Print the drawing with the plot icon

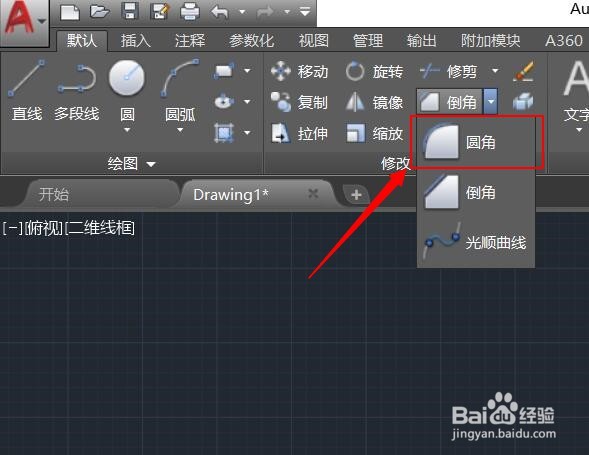pos(189,12)
